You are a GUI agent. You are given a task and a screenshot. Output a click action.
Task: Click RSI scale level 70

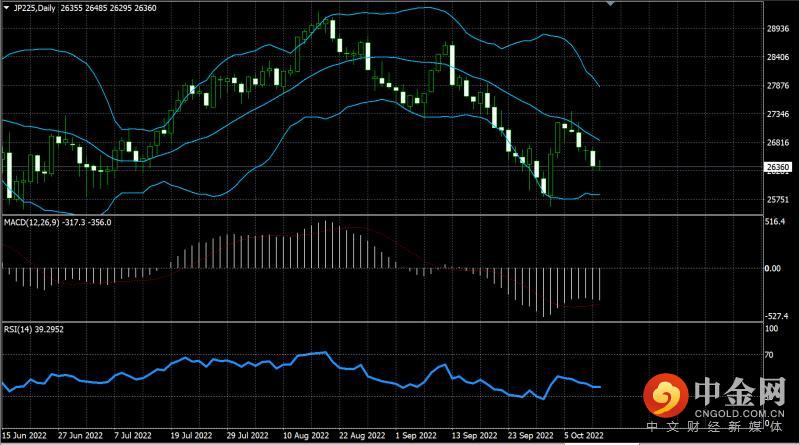tap(769, 355)
